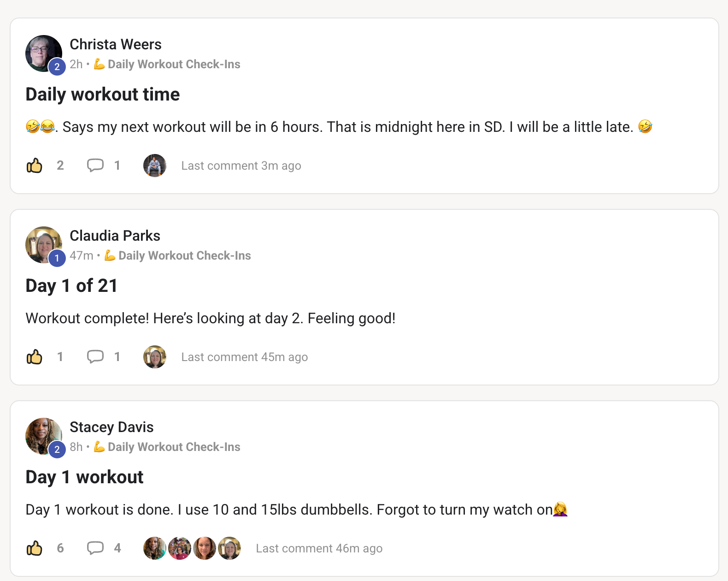
Task: Like Stacey Davis' Day 1 workout post
Action: coord(35,548)
